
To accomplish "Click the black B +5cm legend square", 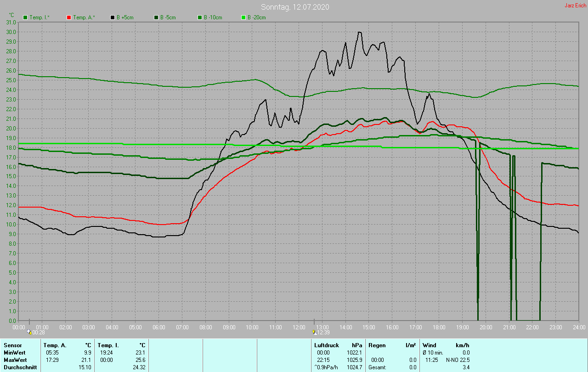I will (x=113, y=17).
